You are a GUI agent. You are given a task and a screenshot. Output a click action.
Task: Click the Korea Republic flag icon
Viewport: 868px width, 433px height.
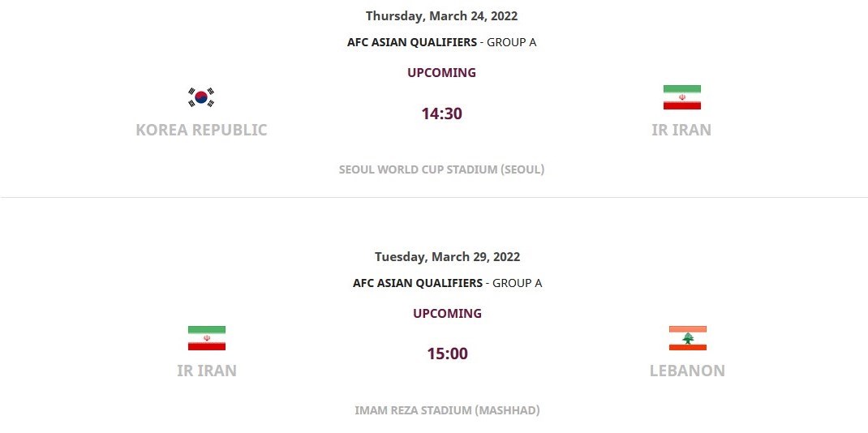(x=201, y=97)
